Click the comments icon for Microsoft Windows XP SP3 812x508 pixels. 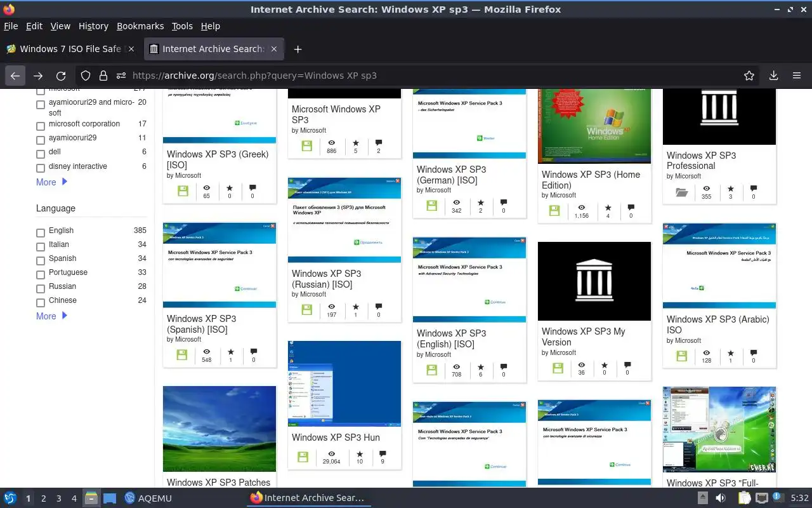tap(379, 144)
